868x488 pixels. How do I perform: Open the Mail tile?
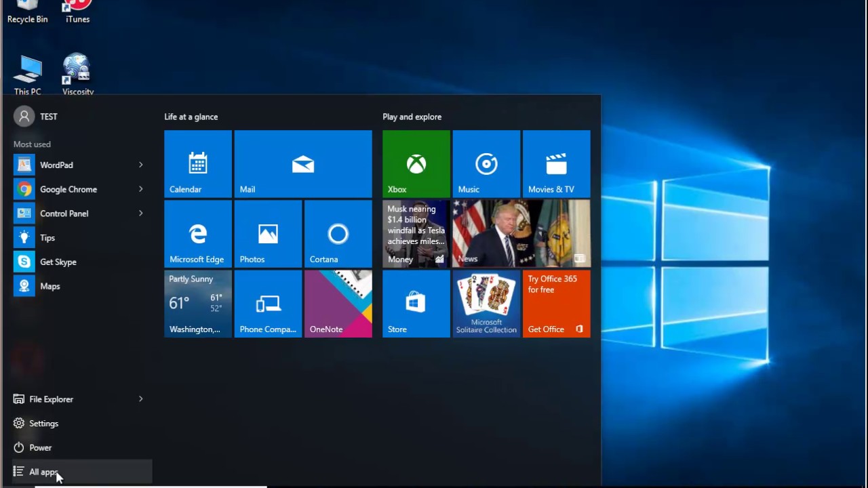(x=303, y=164)
